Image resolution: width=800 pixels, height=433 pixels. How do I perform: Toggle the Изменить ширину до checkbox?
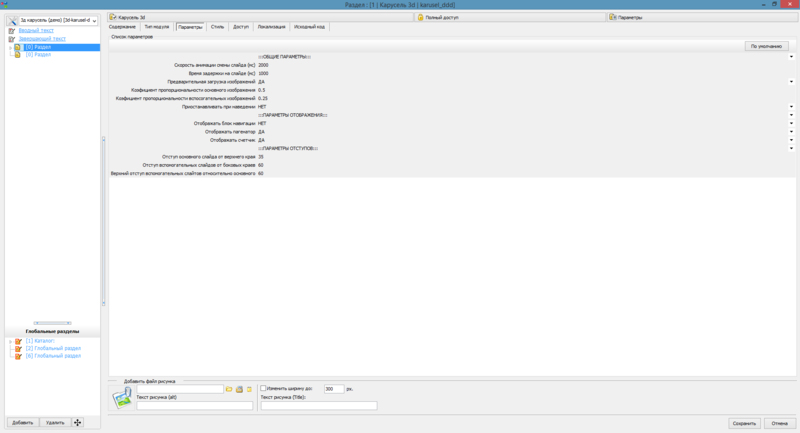pos(263,389)
